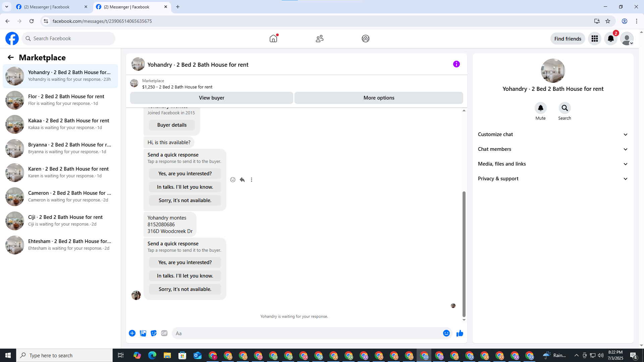This screenshot has height=362, width=644.
Task: Click the purple conversation info icon
Action: [x=456, y=64]
